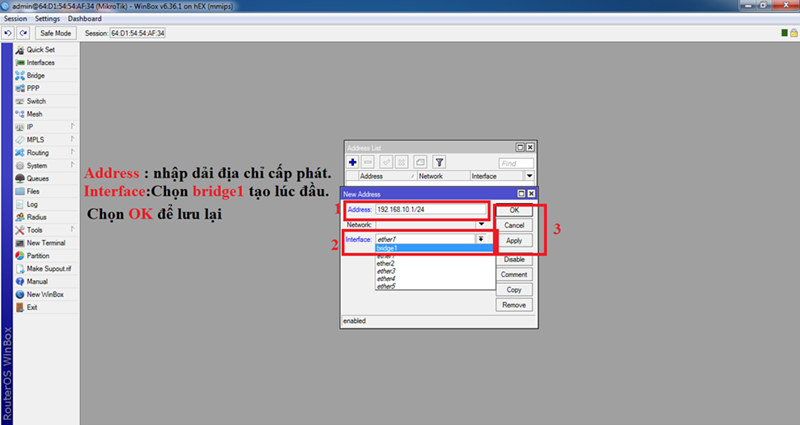The image size is (800, 425).
Task: Click the Apply button in New Address
Action: [514, 241]
